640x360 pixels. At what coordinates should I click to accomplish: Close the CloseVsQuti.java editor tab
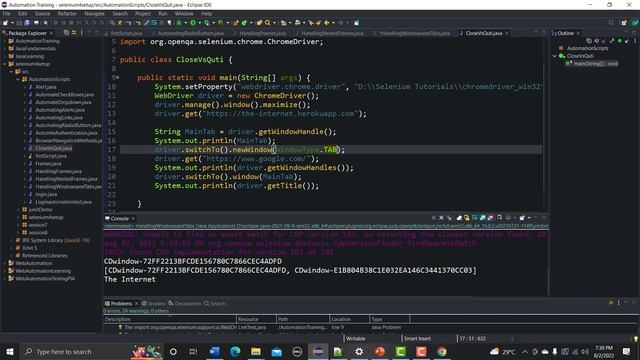pos(507,33)
